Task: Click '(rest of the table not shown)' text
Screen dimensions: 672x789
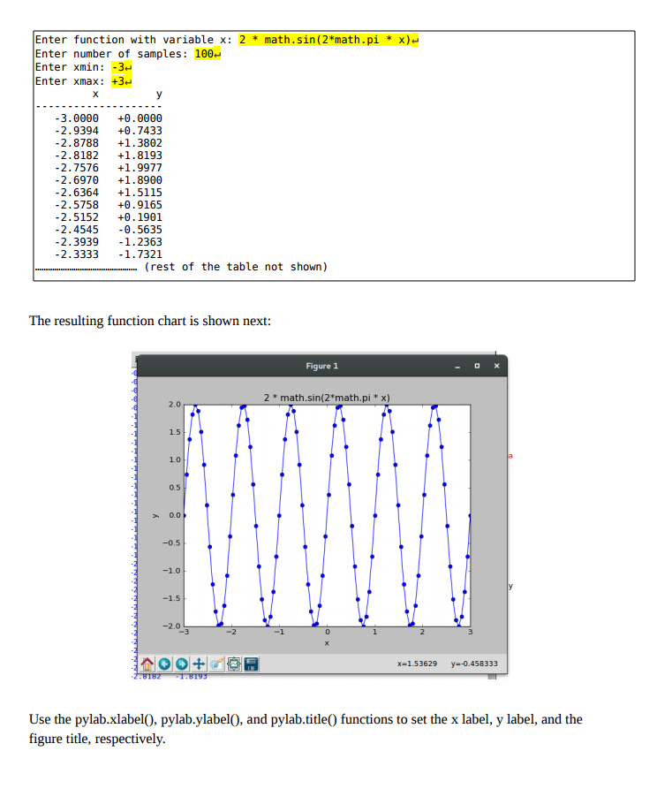Action: pos(236,267)
